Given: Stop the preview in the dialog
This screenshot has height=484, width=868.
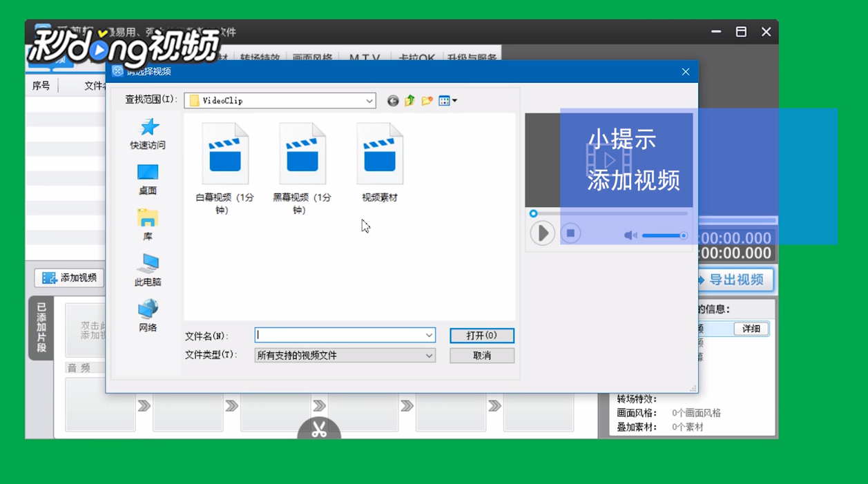Looking at the screenshot, I should pos(570,233).
